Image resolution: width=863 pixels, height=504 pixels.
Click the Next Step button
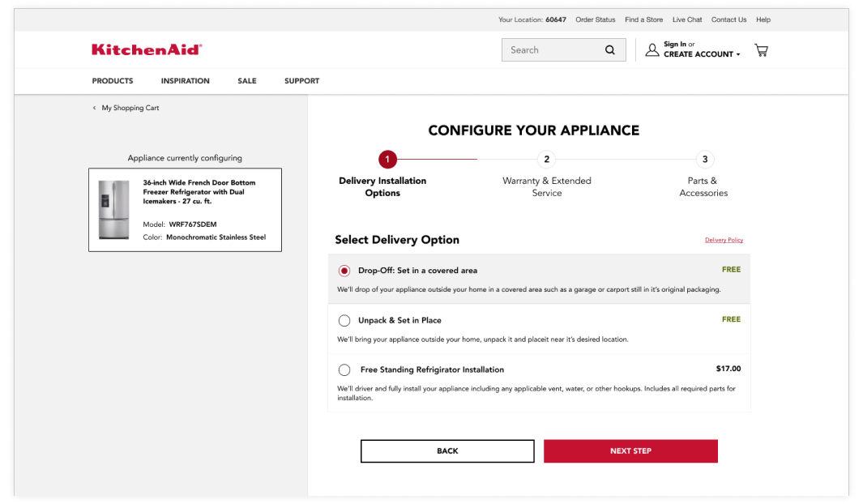pyautogui.click(x=630, y=451)
